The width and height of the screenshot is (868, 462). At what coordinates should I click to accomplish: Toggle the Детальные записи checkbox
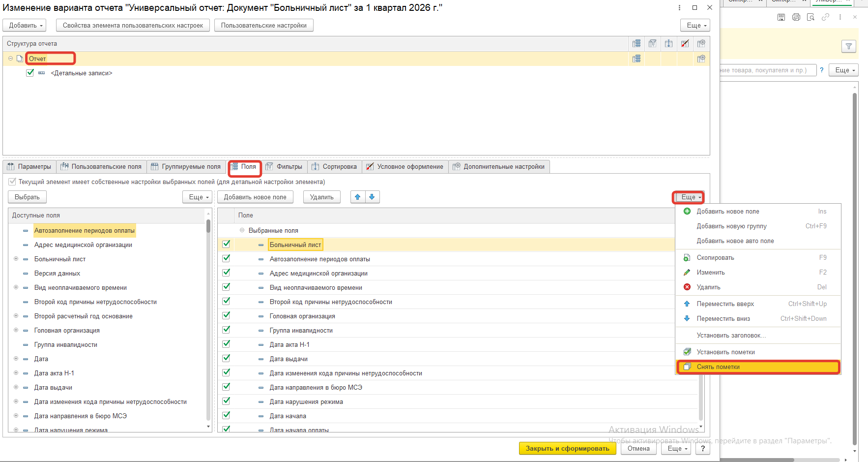[x=30, y=73]
